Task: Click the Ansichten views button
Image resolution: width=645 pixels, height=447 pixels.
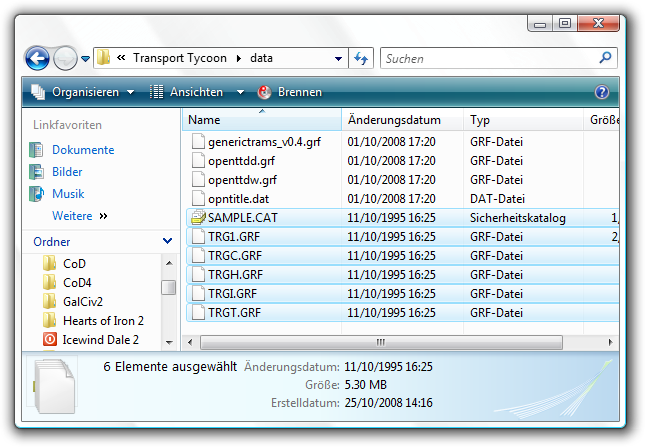Action: click(x=186, y=92)
